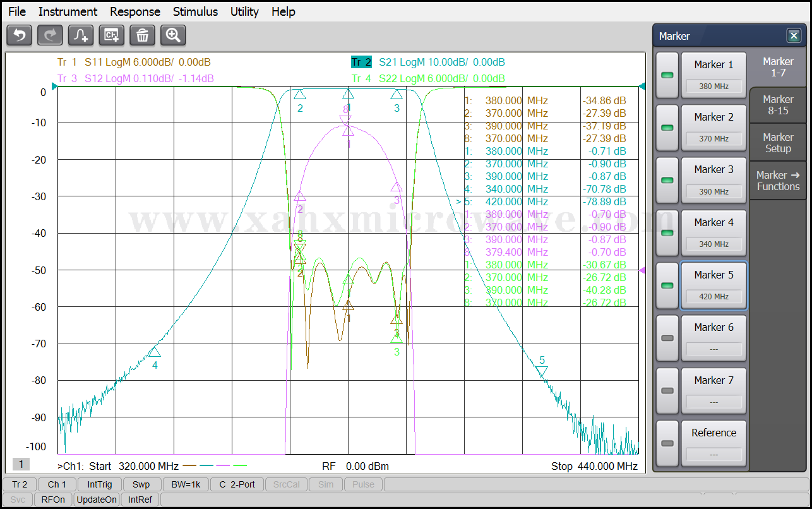
Task: Click the add channel toolbar icon
Action: click(x=112, y=35)
